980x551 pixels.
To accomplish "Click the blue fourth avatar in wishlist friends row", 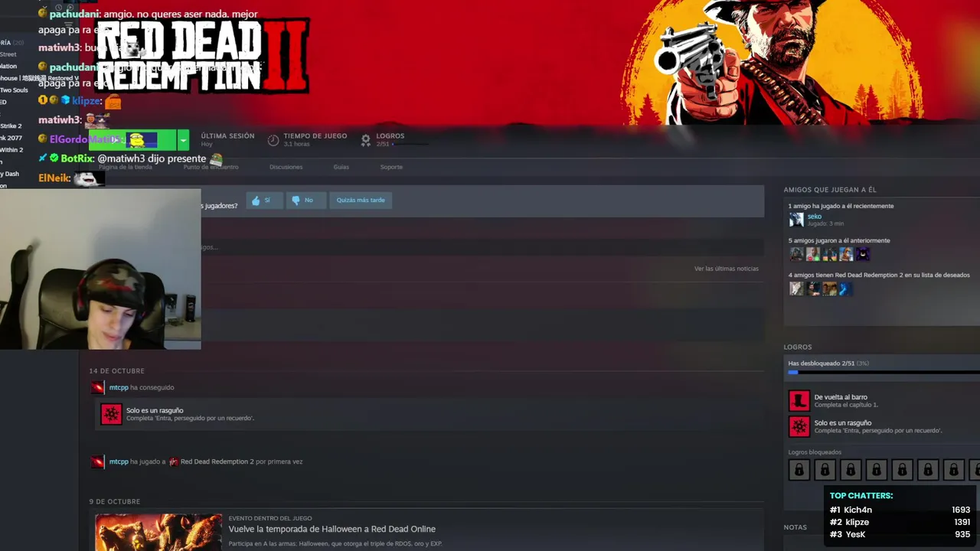I will click(x=846, y=289).
